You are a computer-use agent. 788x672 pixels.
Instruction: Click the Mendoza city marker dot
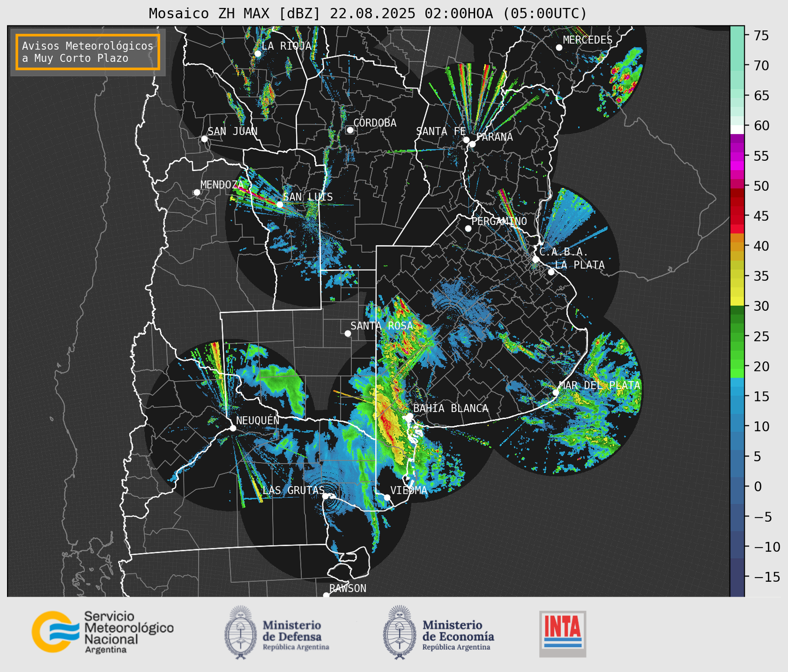(197, 193)
